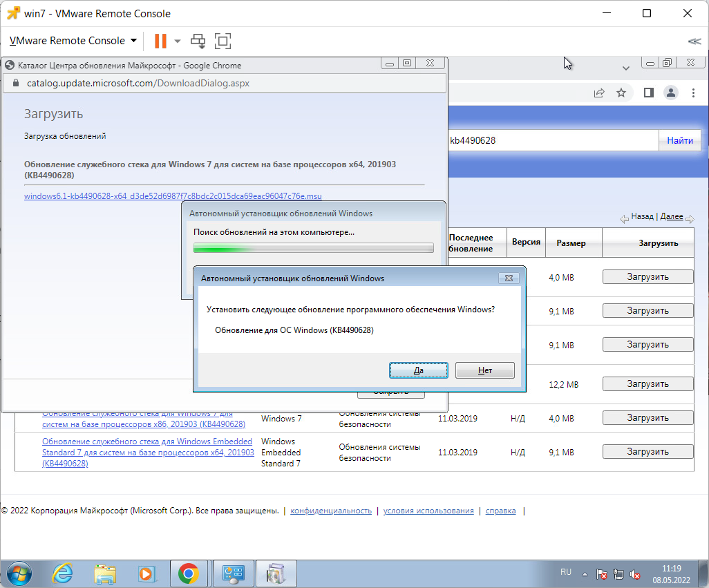Click the Chrome share page icon

[x=599, y=93]
